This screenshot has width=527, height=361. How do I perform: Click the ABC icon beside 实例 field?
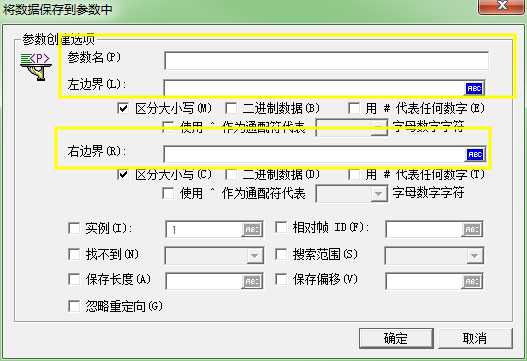252,230
